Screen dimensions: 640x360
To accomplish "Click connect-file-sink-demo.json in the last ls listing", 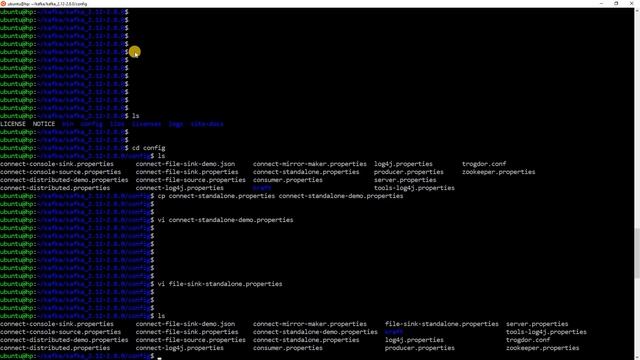I will 185,324.
